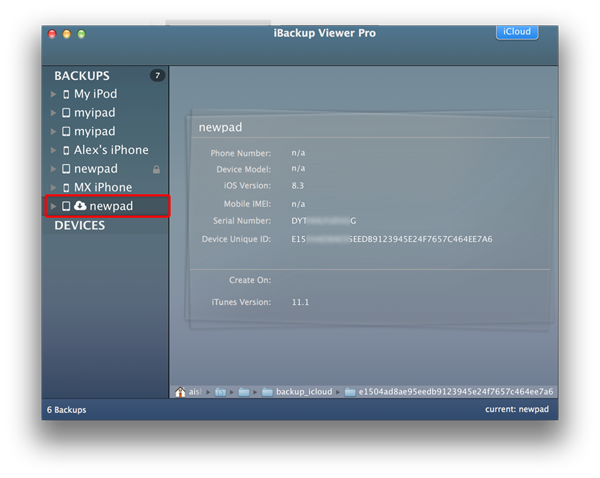Image resolution: width=600 pixels, height=478 pixels.
Task: Expand the Alex's iPhone backup
Action: click(54, 150)
